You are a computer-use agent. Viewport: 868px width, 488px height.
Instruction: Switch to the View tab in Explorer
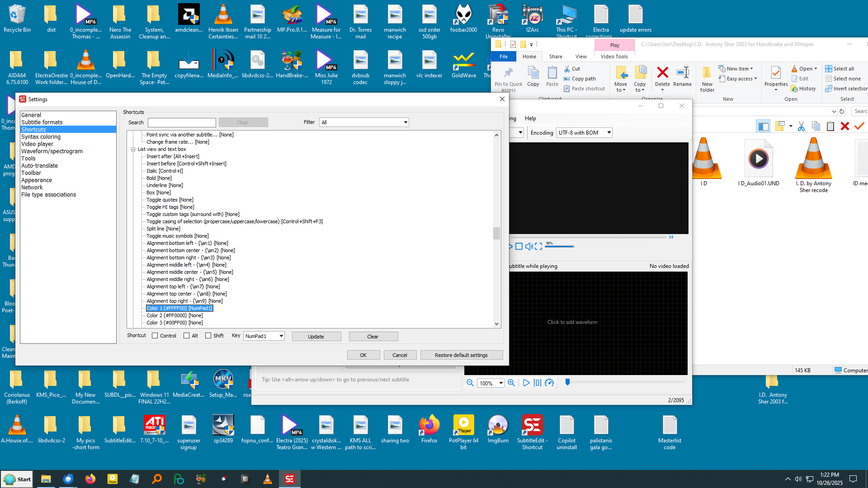(581, 56)
